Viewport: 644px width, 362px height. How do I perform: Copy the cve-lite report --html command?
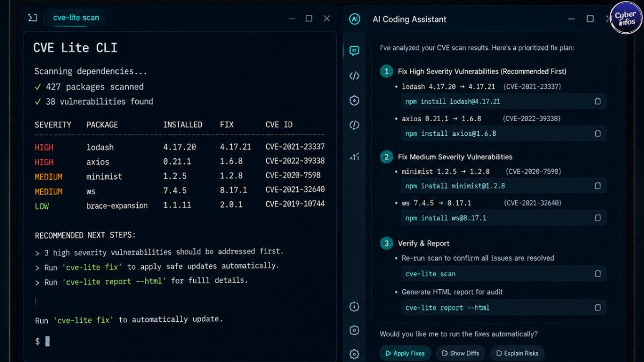597,307
